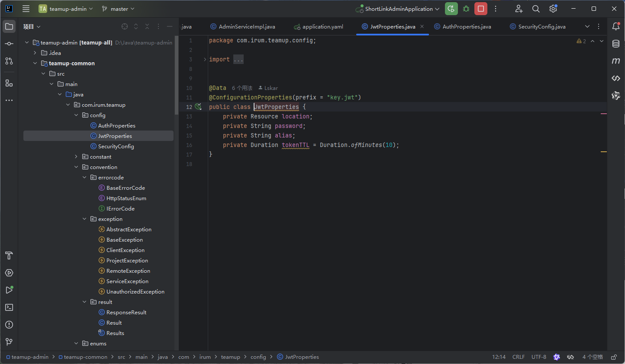
Task: Open the Project tool window icon
Action: (x=9, y=26)
